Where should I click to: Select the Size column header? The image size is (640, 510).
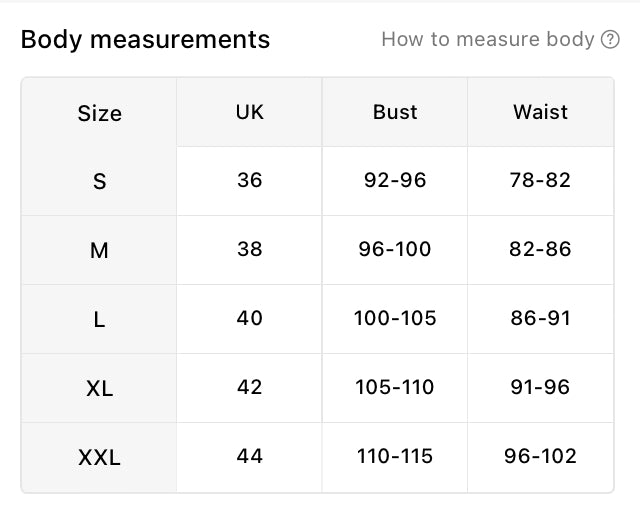pos(99,113)
